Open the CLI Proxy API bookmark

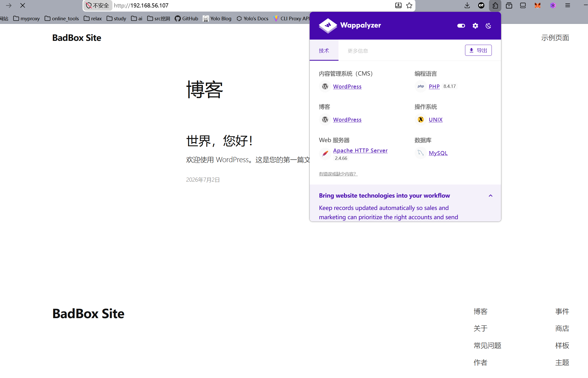292,19
